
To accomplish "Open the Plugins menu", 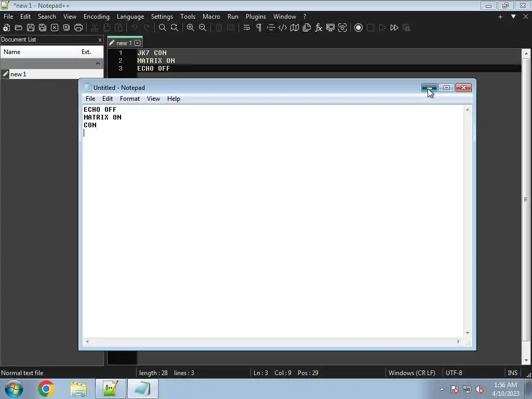I will [256, 16].
